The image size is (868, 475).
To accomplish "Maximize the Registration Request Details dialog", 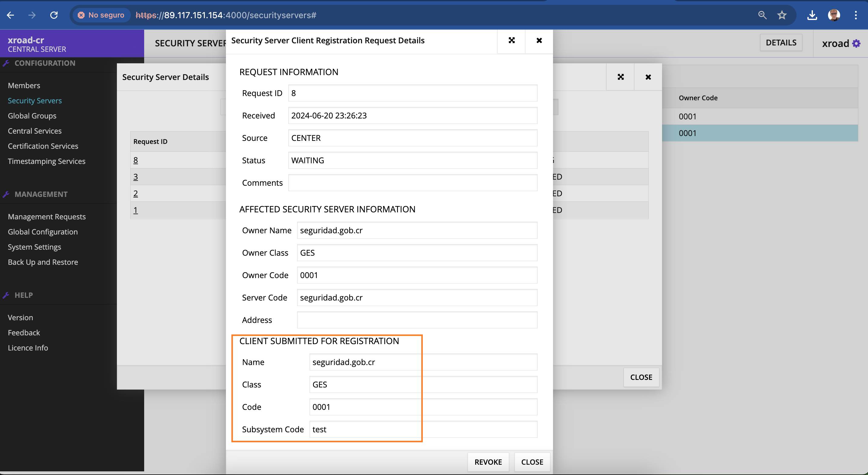I will coord(512,41).
